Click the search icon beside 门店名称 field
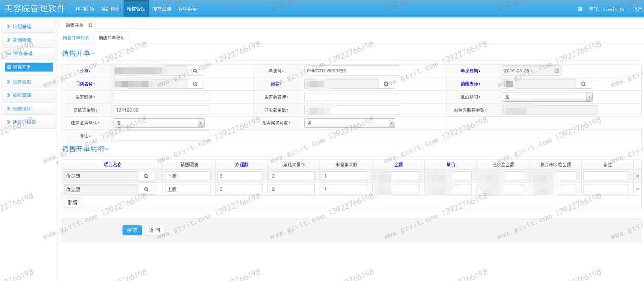 point(195,84)
